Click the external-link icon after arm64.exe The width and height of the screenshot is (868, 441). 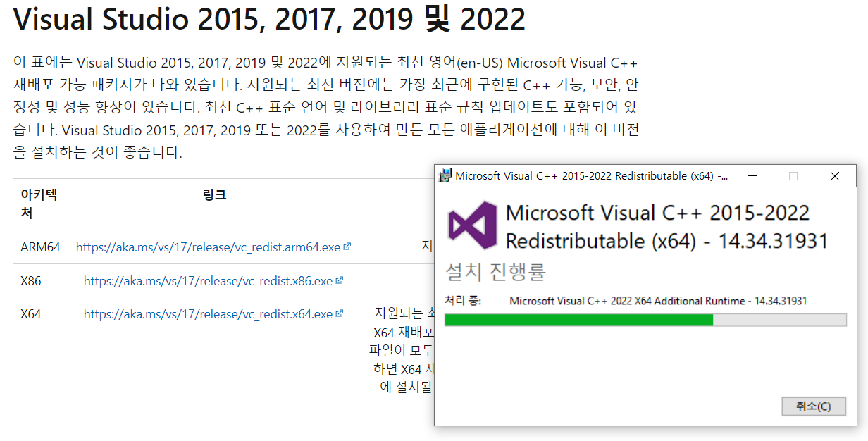click(347, 247)
